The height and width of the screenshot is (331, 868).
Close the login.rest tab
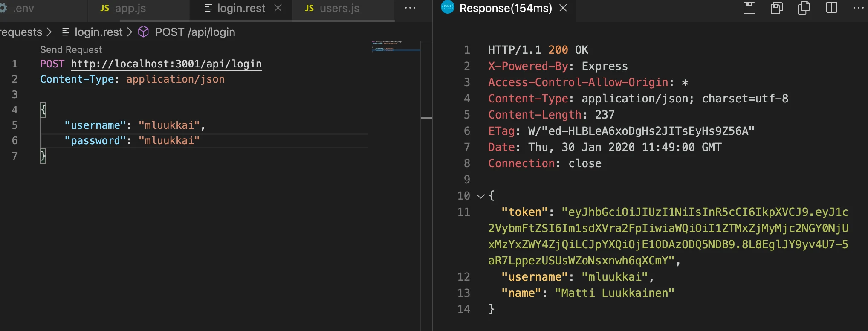[278, 8]
